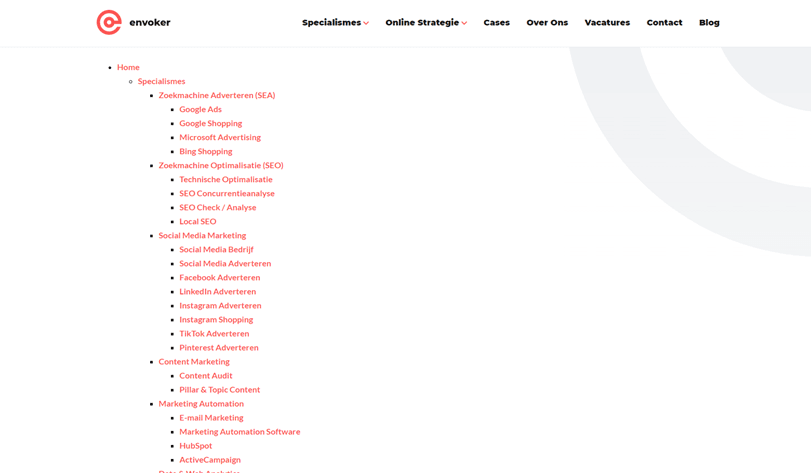Viewport: 811px width, 473px height.
Task: Expand the Online Strategie dropdown chevron
Action: 464,23
